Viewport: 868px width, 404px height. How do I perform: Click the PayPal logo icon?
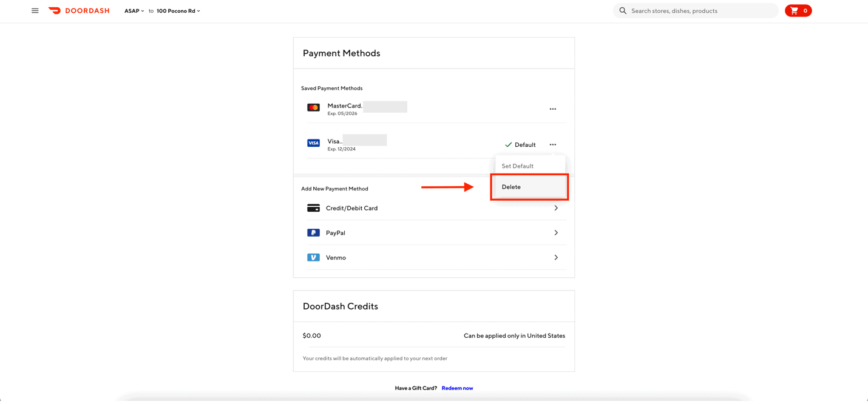(x=313, y=233)
